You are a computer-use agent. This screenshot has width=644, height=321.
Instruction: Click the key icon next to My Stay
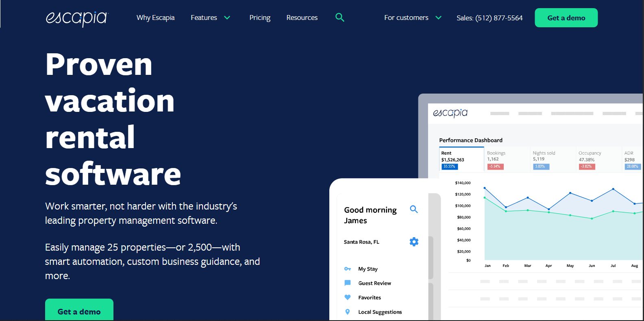[x=348, y=269]
